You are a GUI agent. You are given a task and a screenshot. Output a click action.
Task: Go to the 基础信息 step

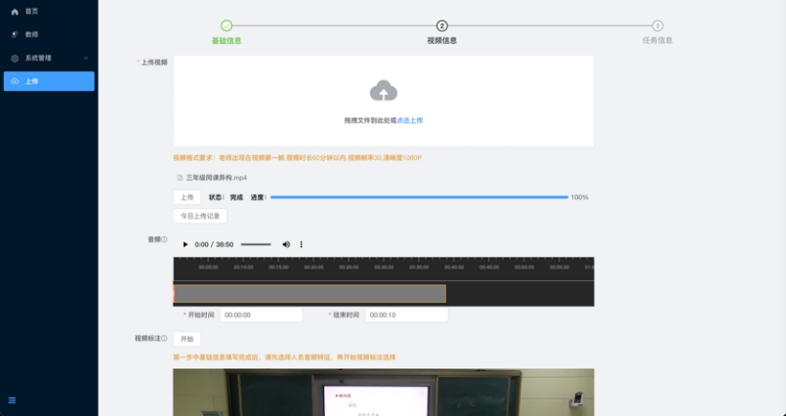(226, 26)
